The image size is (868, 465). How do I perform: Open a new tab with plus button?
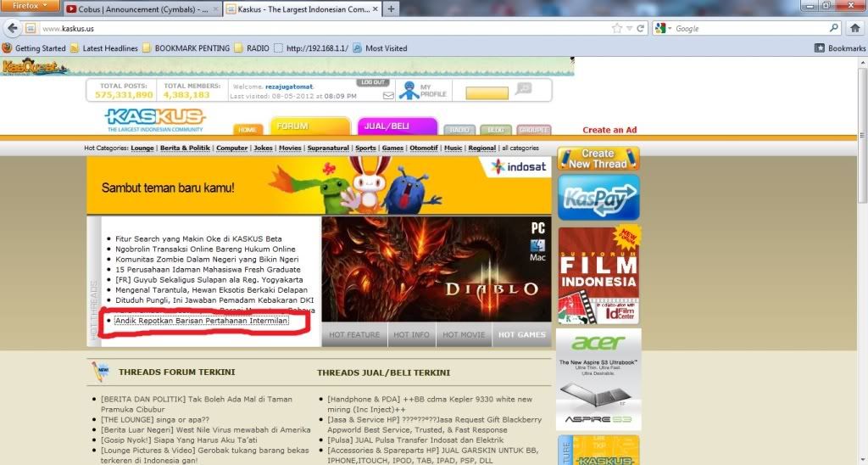click(391, 8)
